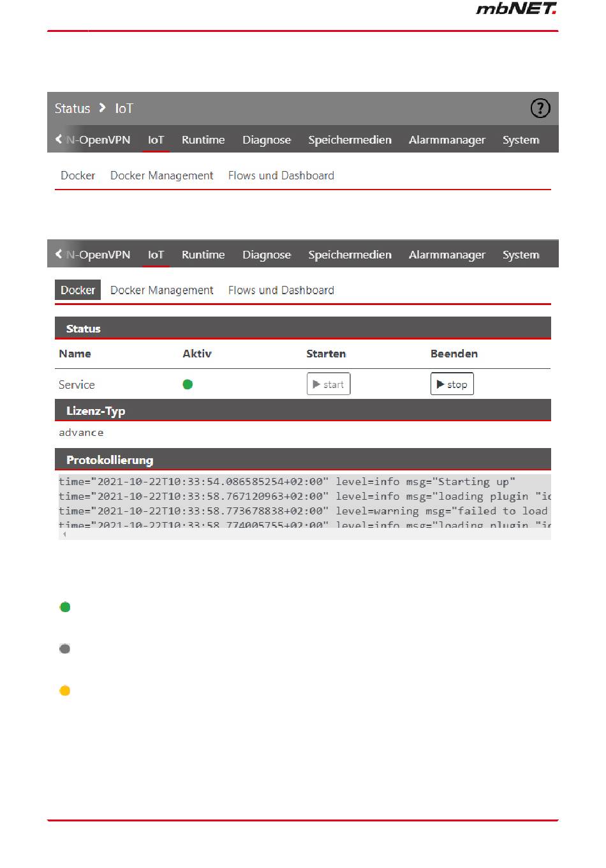Click the green legend dot
606x868 pixels.
coord(65,607)
